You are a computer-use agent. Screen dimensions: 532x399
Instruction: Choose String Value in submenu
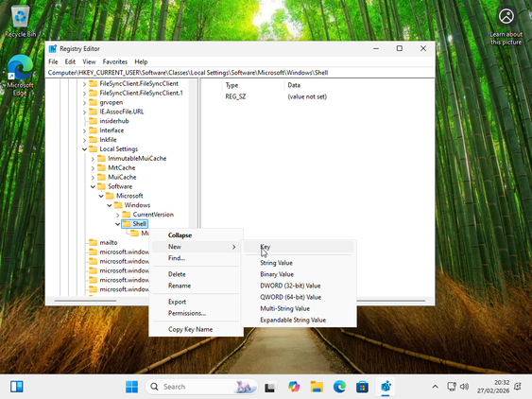[x=299, y=263]
